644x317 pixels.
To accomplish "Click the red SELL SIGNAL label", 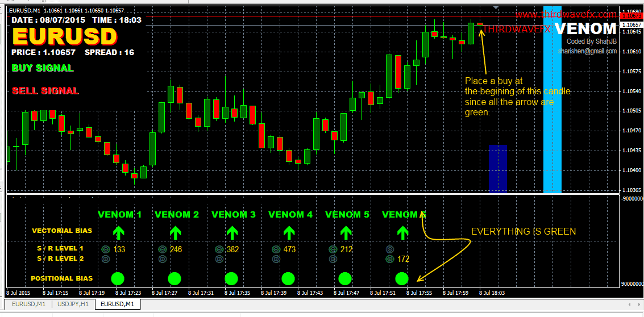I will (x=45, y=91).
